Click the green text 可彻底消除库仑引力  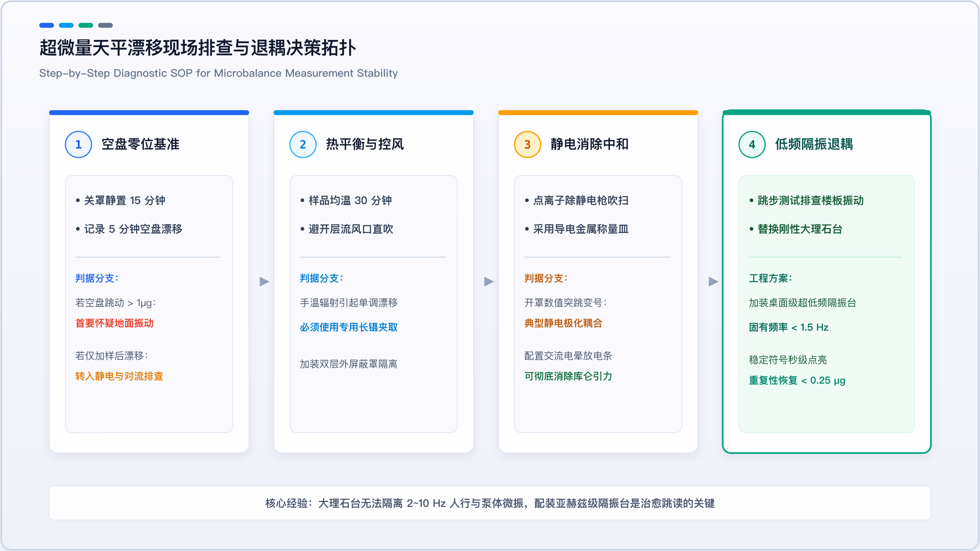point(568,376)
